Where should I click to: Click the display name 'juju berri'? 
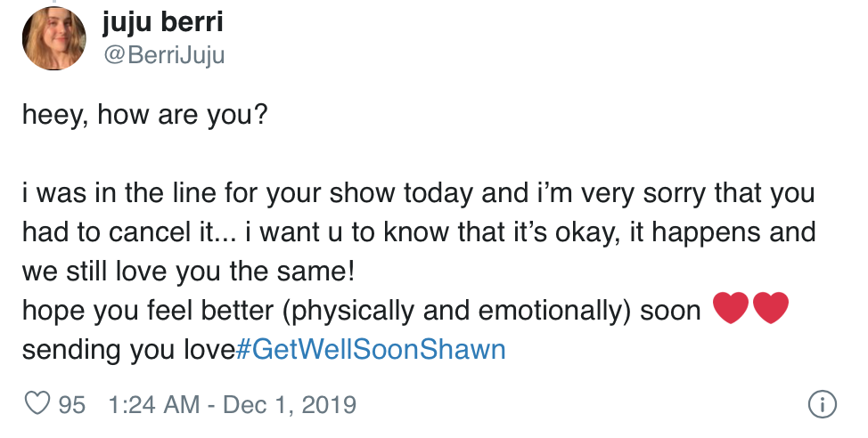coord(161,22)
